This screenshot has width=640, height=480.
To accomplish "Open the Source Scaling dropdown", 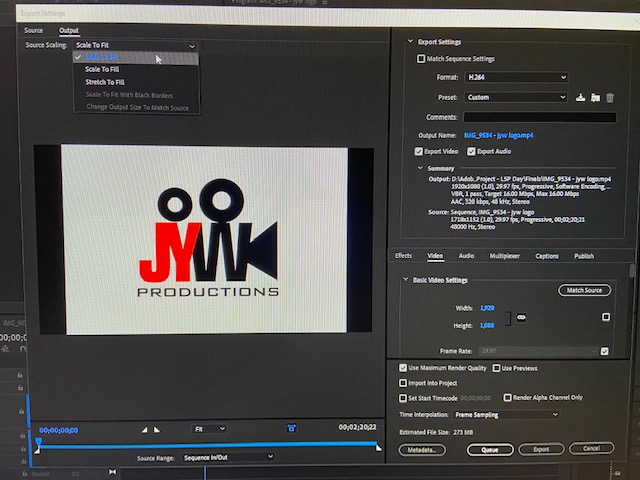I will pyautogui.click(x=136, y=45).
